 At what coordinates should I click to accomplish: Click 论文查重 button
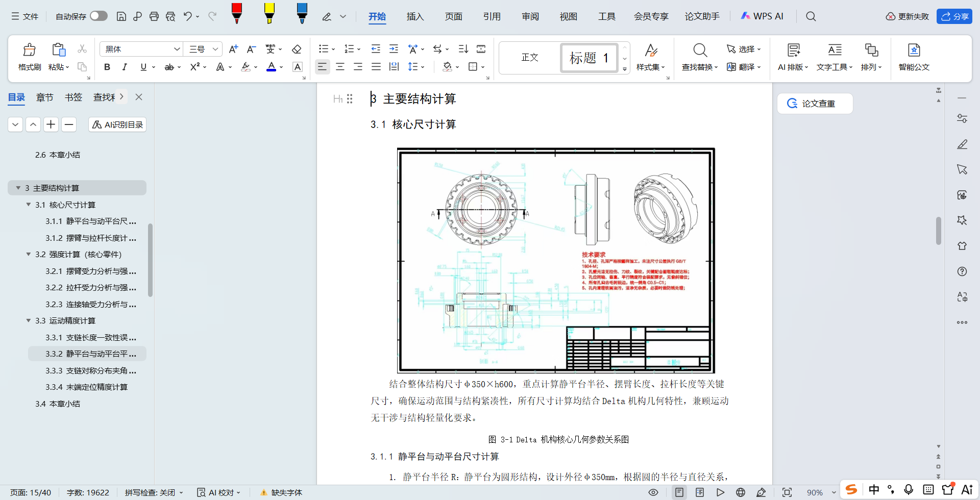[x=815, y=104]
